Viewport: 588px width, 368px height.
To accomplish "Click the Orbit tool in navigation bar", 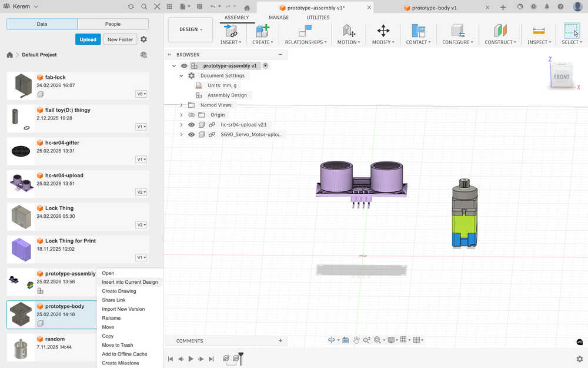I will click(332, 340).
